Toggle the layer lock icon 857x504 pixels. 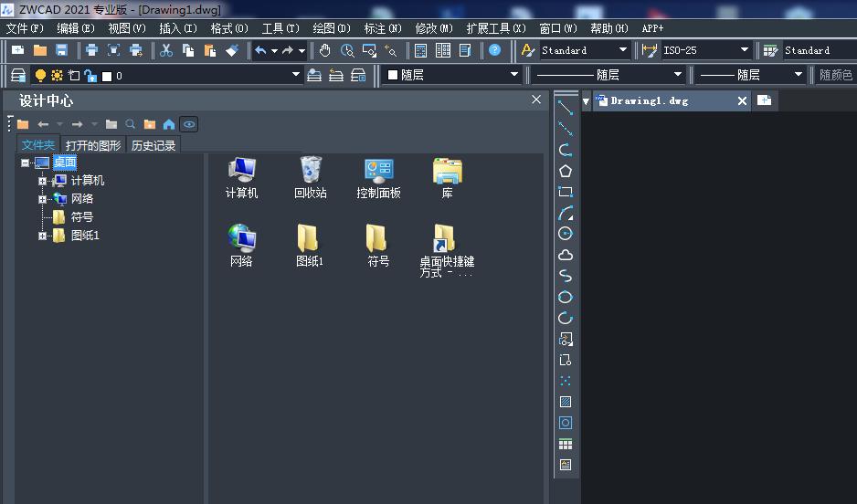point(90,75)
